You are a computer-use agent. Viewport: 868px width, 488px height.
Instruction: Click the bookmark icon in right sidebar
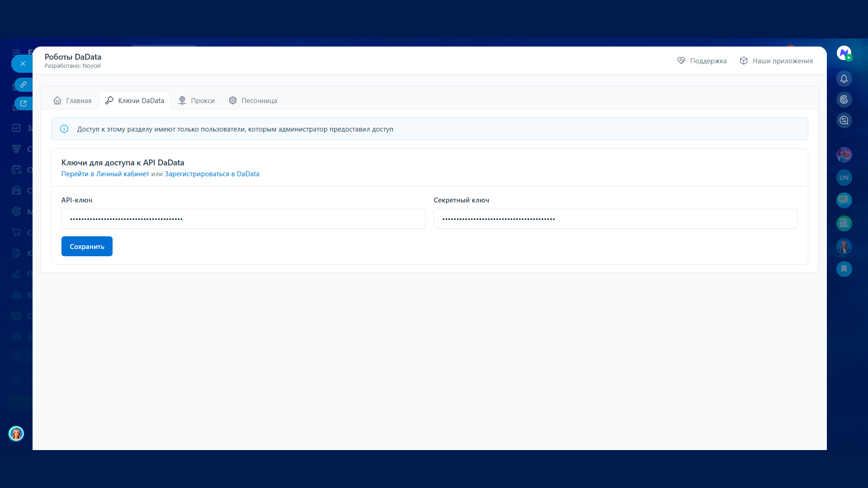[x=844, y=269]
